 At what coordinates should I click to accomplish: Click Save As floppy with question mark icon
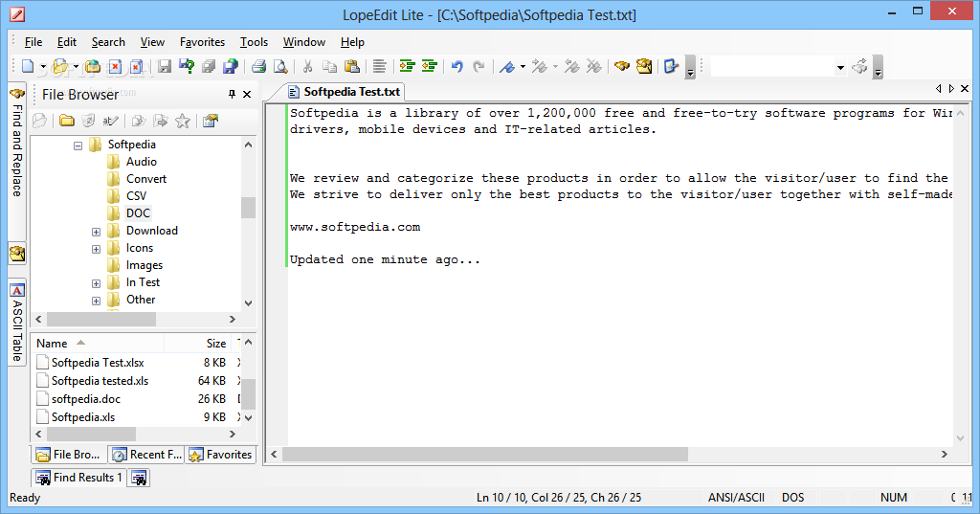(x=187, y=66)
